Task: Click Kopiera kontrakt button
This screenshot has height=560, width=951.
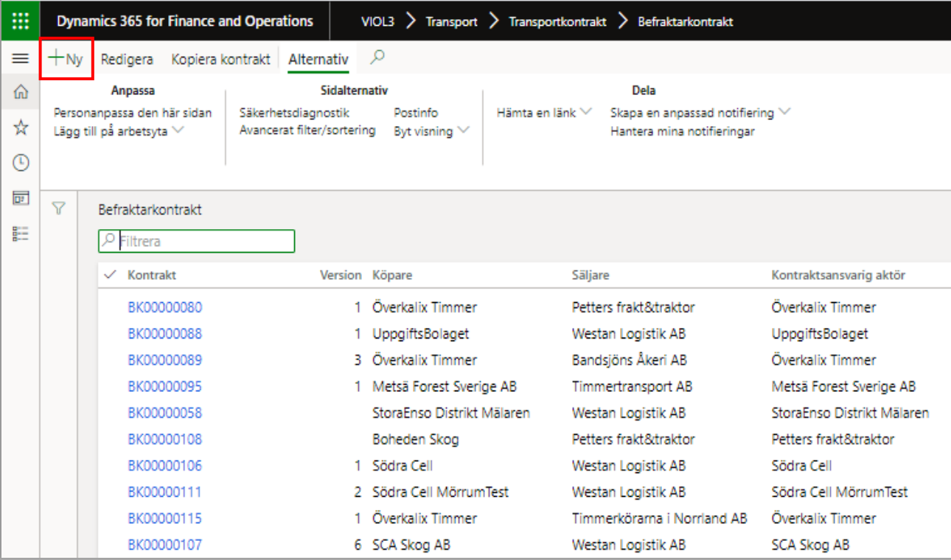Action: (x=221, y=59)
